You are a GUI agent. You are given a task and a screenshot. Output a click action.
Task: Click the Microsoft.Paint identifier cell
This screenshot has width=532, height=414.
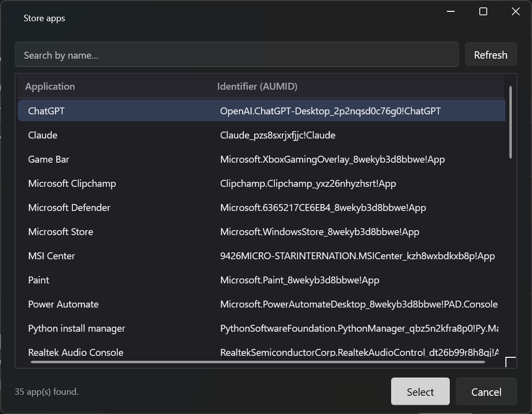tap(299, 280)
